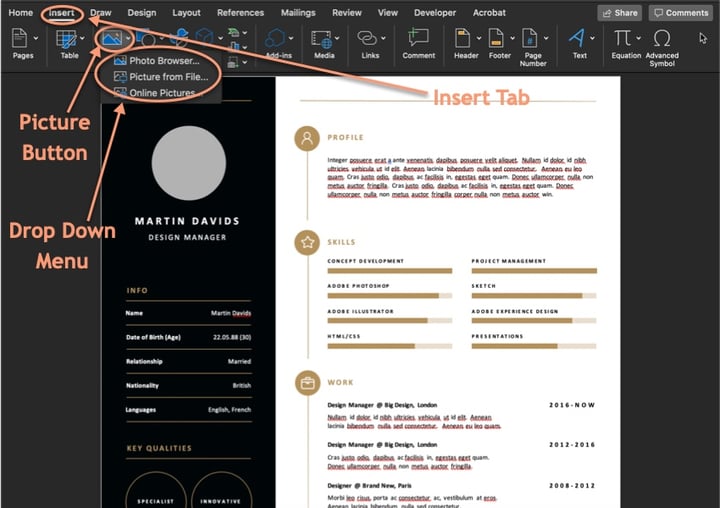This screenshot has height=508, width=720.
Task: Expand the Media dropdown arrow
Action: (x=337, y=38)
